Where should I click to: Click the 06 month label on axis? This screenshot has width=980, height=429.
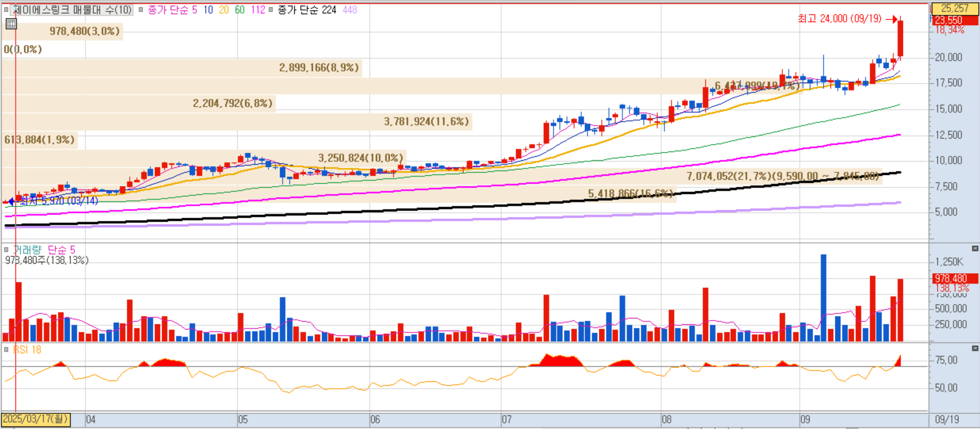tap(375, 419)
